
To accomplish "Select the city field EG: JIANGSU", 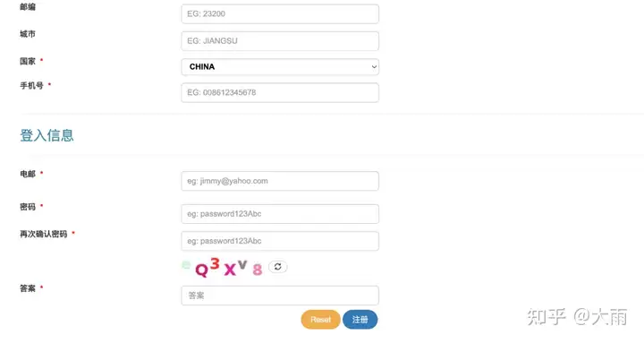I will (x=280, y=41).
